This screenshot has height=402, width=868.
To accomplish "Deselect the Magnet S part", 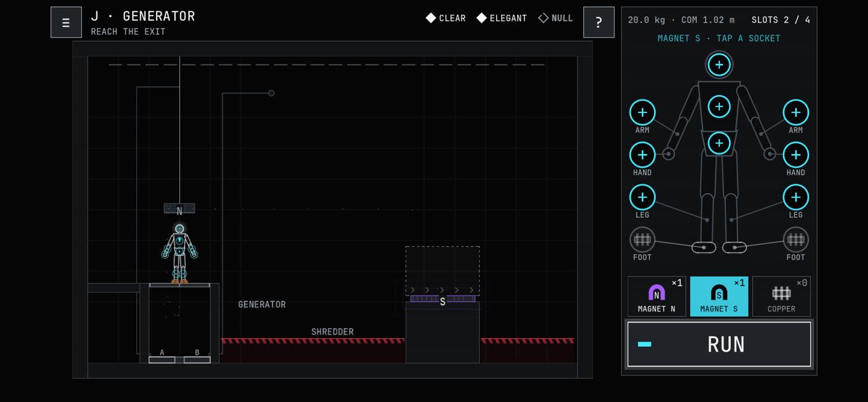I will pyautogui.click(x=719, y=297).
